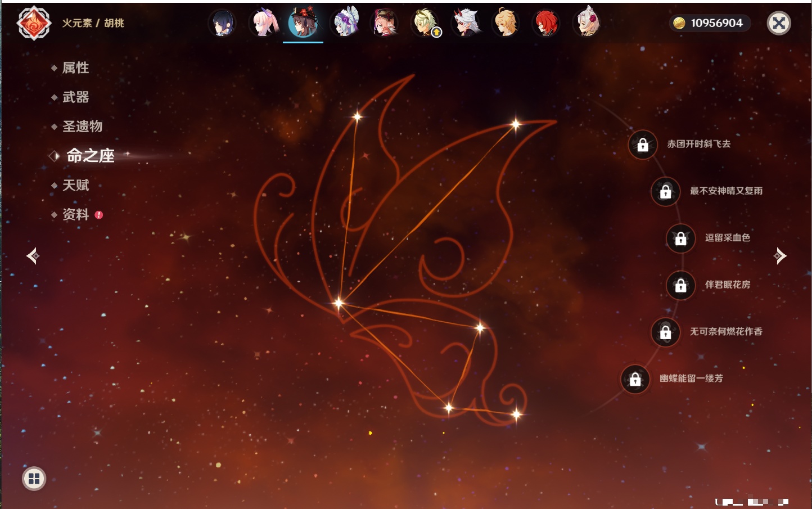Viewport: 812px width, 509px height.
Task: Go to next character with right arrow
Action: pyautogui.click(x=779, y=256)
